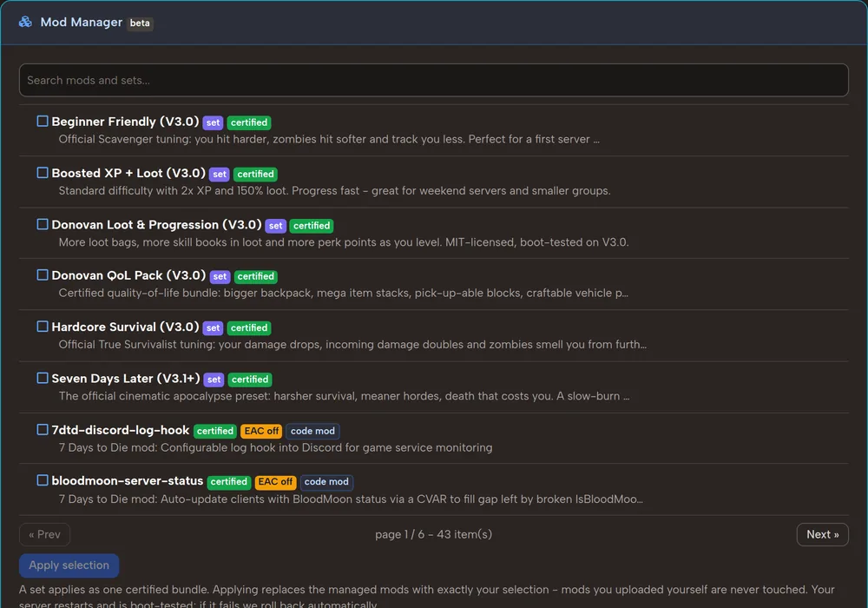The height and width of the screenshot is (608, 868).
Task: Click the More loot bags description text
Action: pos(344,242)
